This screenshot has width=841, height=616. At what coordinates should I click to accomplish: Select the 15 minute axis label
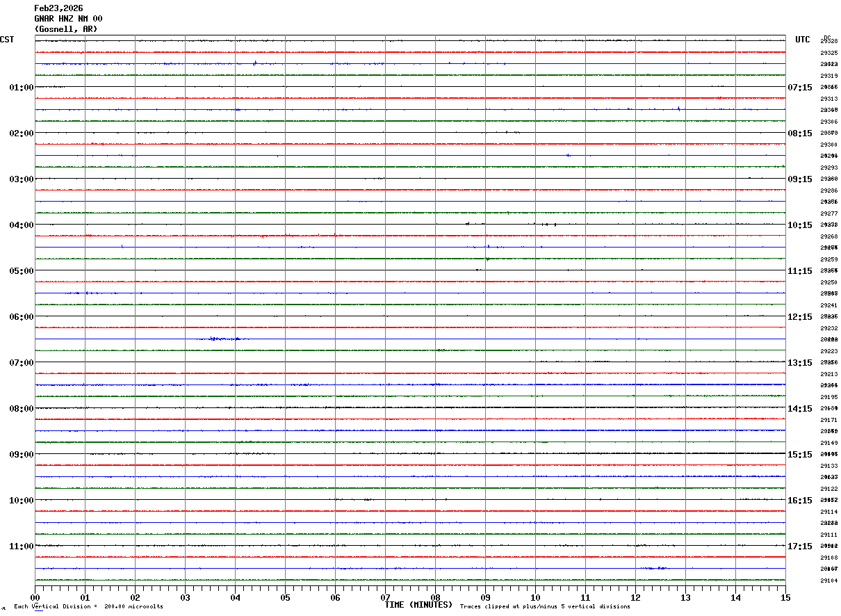[x=785, y=597]
